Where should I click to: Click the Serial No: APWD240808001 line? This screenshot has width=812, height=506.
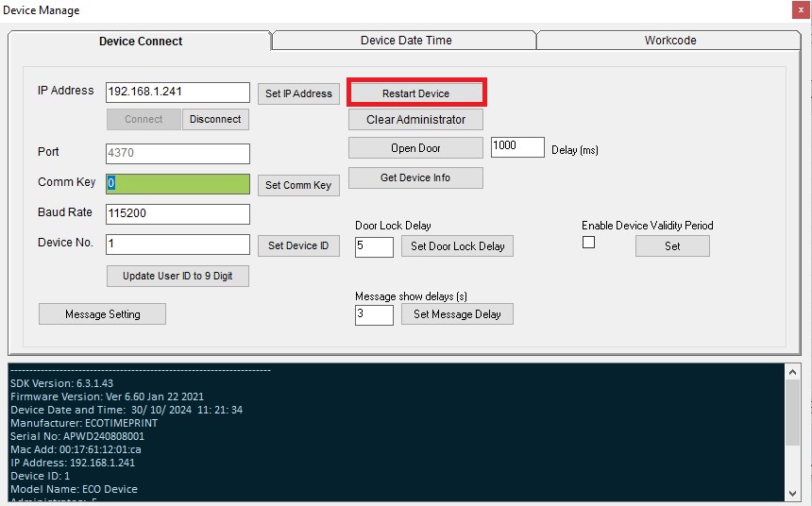(x=77, y=436)
